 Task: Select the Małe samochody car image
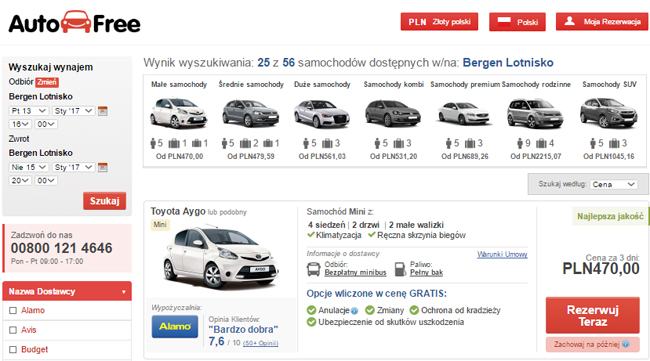point(179,112)
